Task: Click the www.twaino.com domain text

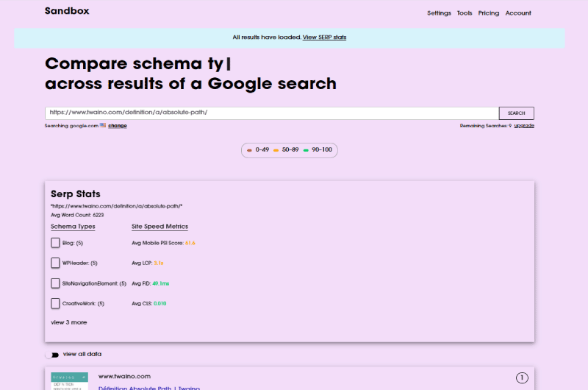Action: click(124, 377)
